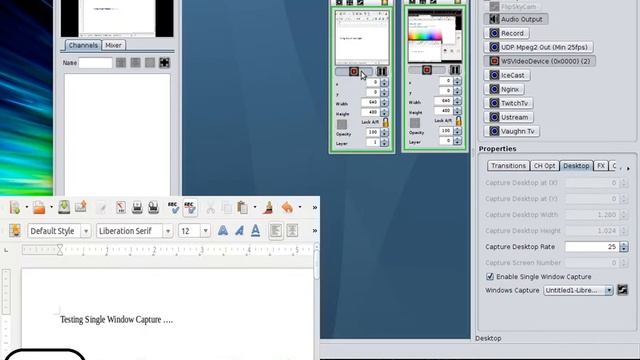The height and width of the screenshot is (360, 640).
Task: Open a file with Writer's Open icon
Action: [x=39, y=208]
